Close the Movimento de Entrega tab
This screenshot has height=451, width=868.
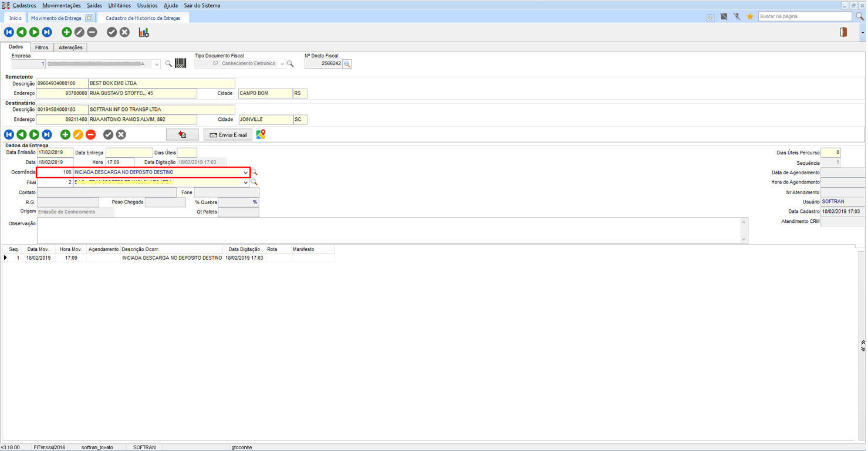pyautogui.click(x=89, y=18)
